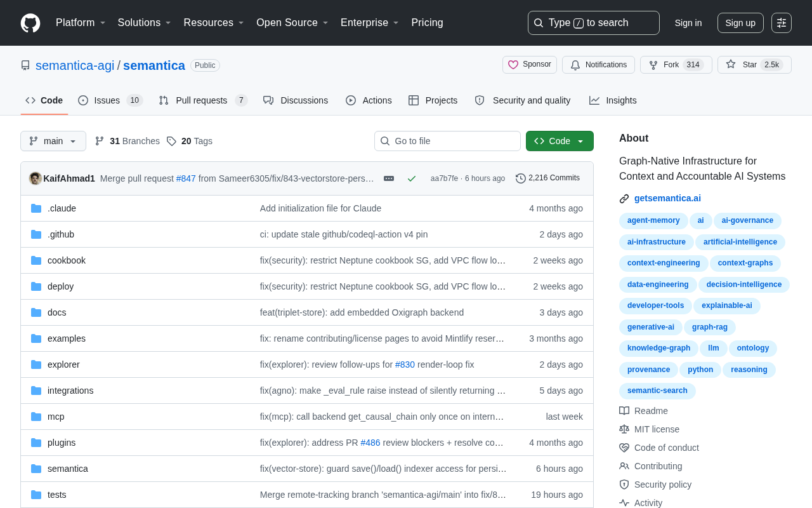Open the Actions tab

click(369, 100)
